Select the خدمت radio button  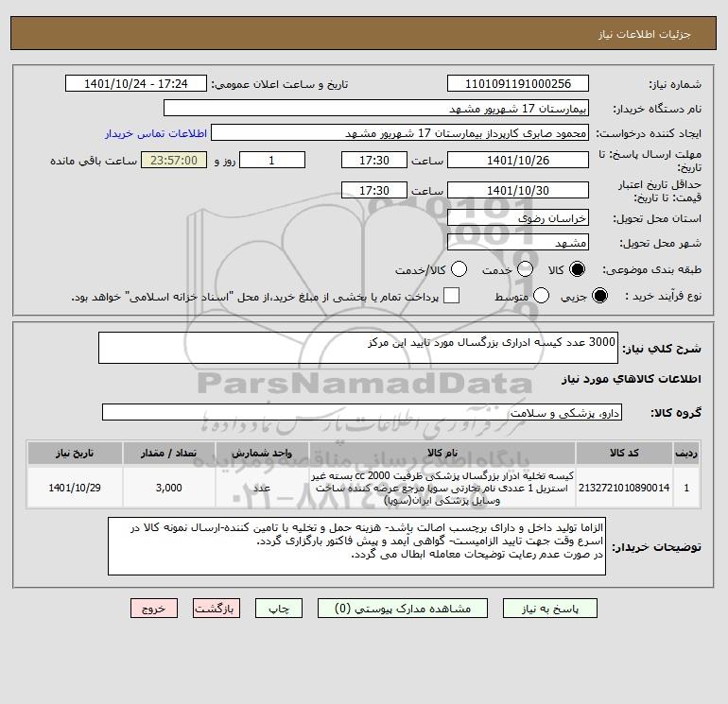click(x=525, y=269)
